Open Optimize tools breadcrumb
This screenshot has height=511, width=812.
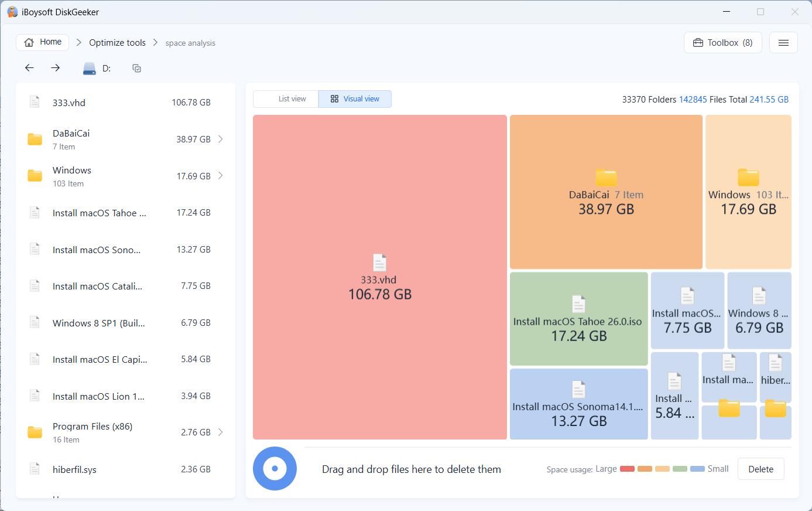click(117, 43)
